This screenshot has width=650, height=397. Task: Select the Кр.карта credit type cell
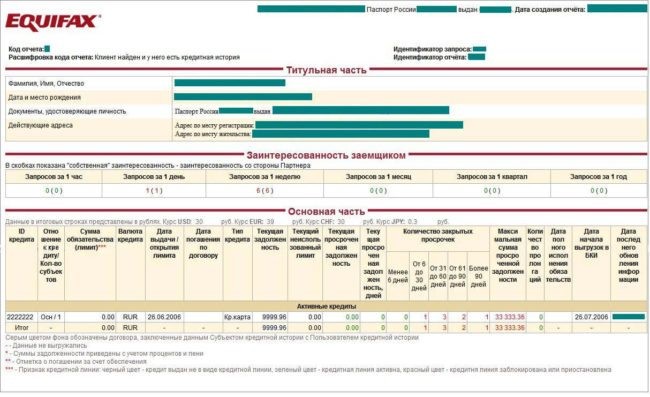tap(237, 317)
